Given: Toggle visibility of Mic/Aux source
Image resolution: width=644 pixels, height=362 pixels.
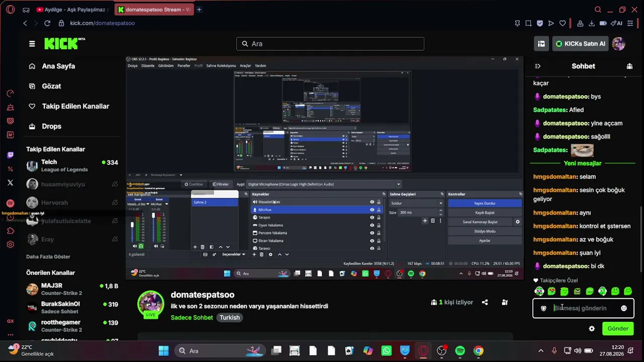Looking at the screenshot, I should coord(372,210).
